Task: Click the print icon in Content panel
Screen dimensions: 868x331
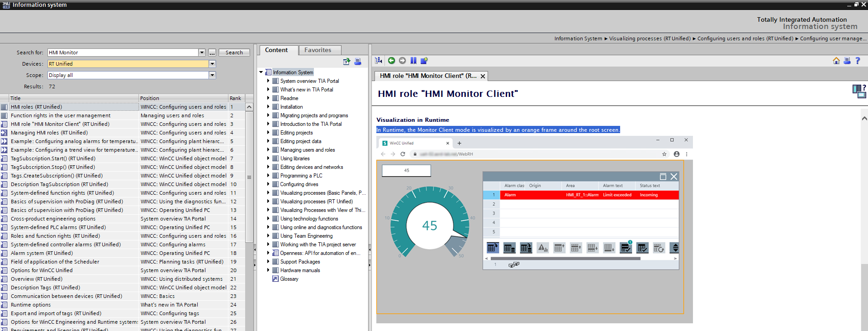Action: pyautogui.click(x=357, y=62)
